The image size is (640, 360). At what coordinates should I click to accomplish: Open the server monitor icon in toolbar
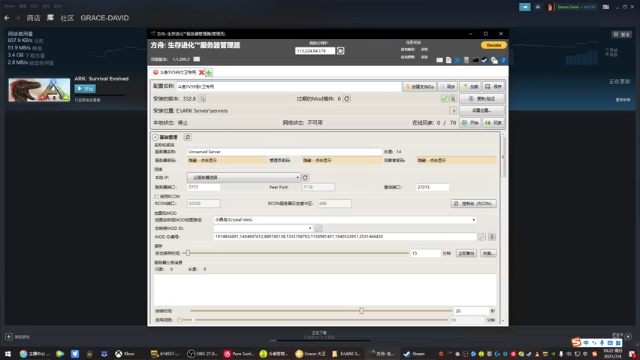point(476,60)
